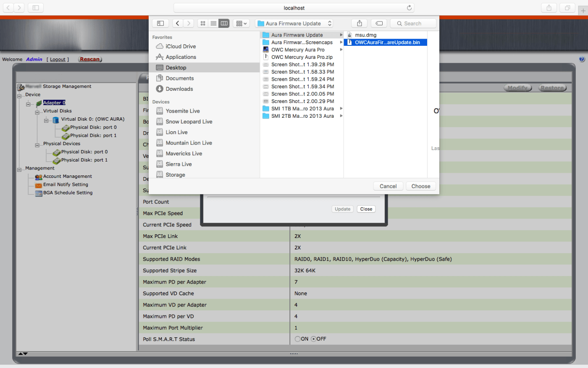Select Snow Leopard Live drive

[189, 122]
